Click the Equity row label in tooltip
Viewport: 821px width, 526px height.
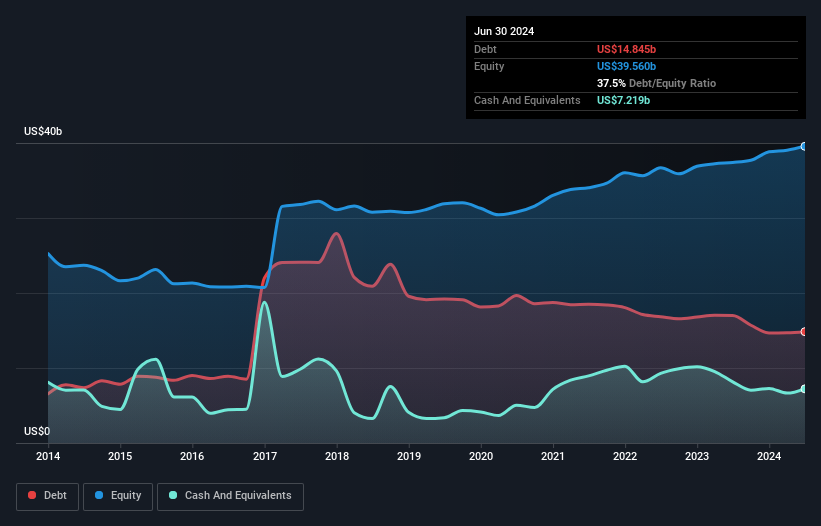point(489,66)
